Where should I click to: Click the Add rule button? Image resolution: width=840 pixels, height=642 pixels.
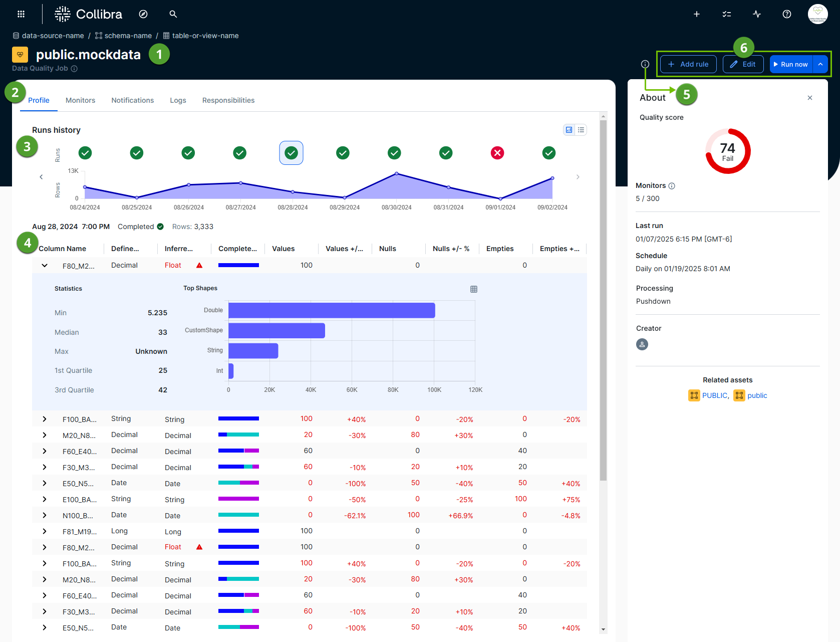pyautogui.click(x=688, y=64)
